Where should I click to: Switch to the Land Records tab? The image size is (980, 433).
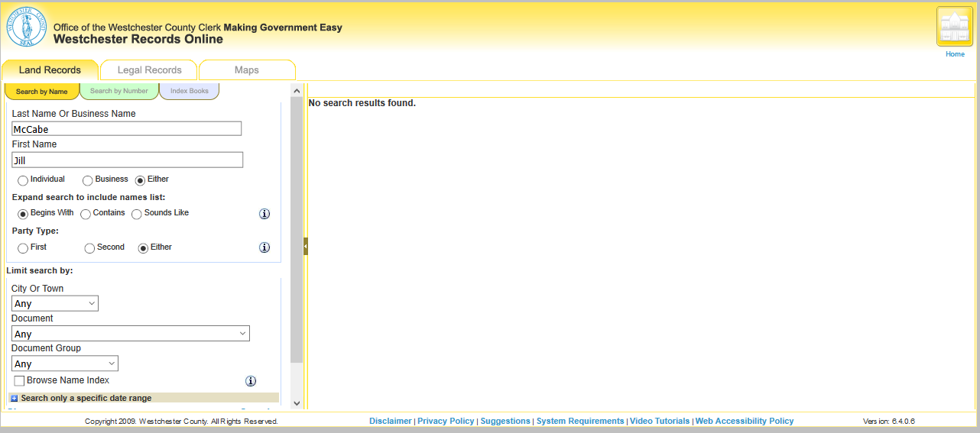pos(50,70)
